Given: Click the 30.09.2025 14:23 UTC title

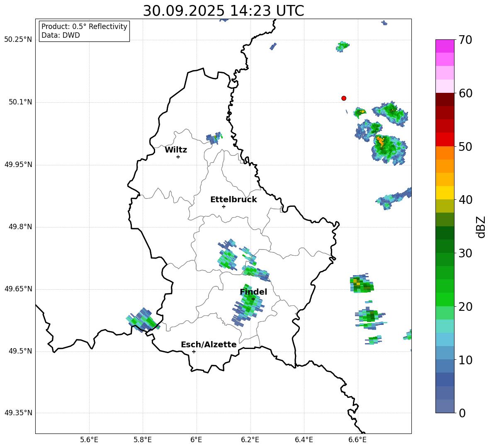Looking at the screenshot, I should click(223, 11).
